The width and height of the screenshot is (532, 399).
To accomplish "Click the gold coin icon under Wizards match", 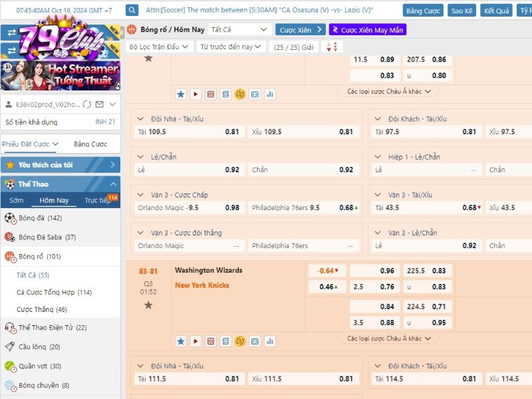I will tap(240, 340).
